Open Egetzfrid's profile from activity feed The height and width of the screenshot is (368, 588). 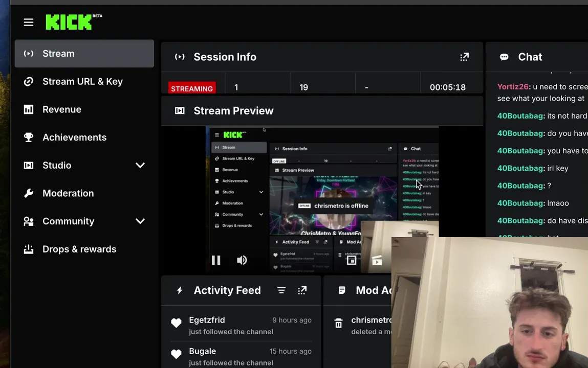(x=207, y=320)
